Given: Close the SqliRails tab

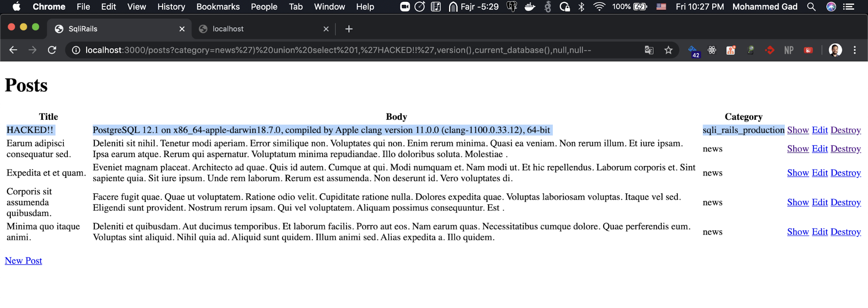Looking at the screenshot, I should pos(182,29).
